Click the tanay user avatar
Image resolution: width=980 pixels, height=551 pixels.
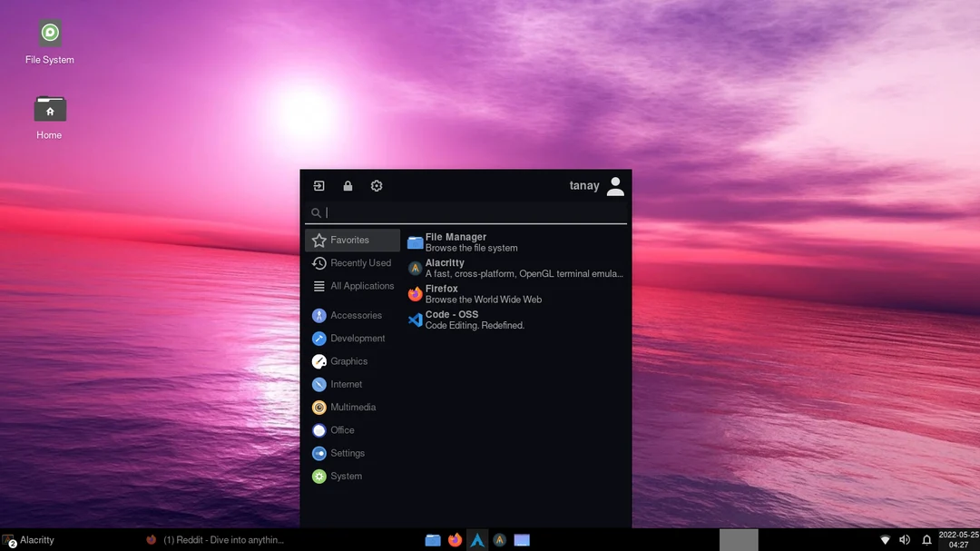point(615,185)
